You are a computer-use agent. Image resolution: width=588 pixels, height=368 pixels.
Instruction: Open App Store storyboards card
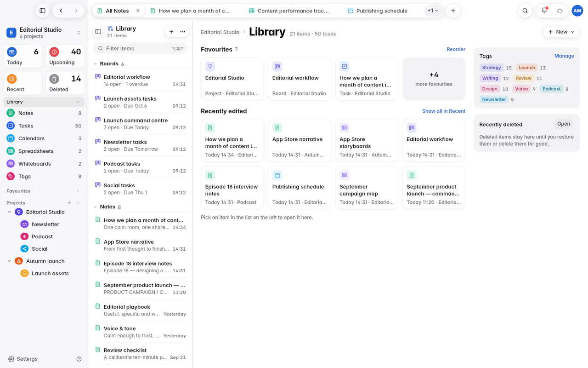[x=367, y=140]
